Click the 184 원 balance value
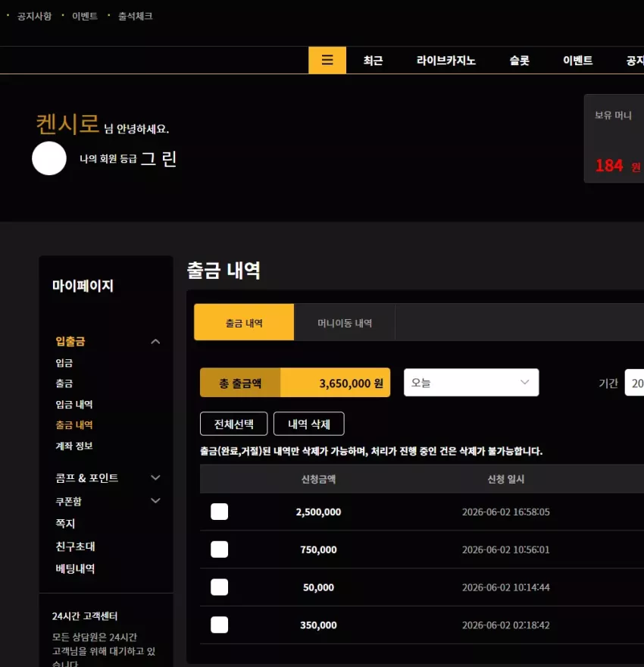Screen dimensions: 644x667 617,165
